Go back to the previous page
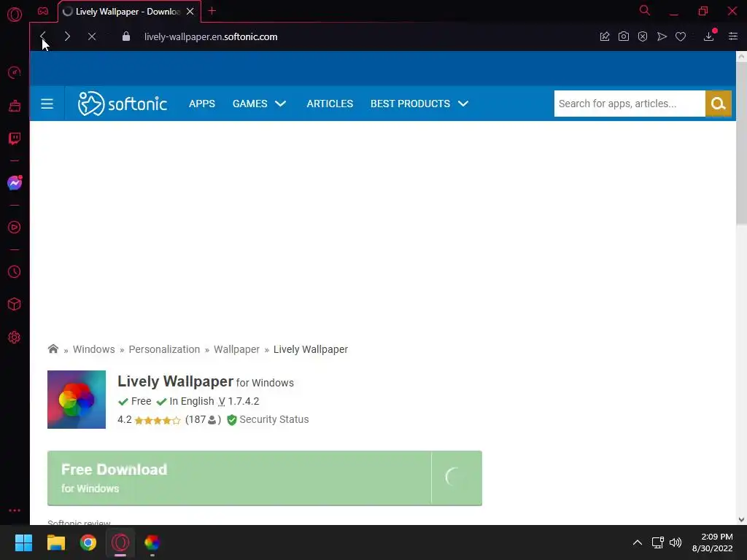Image resolution: width=747 pixels, height=560 pixels. point(43,36)
